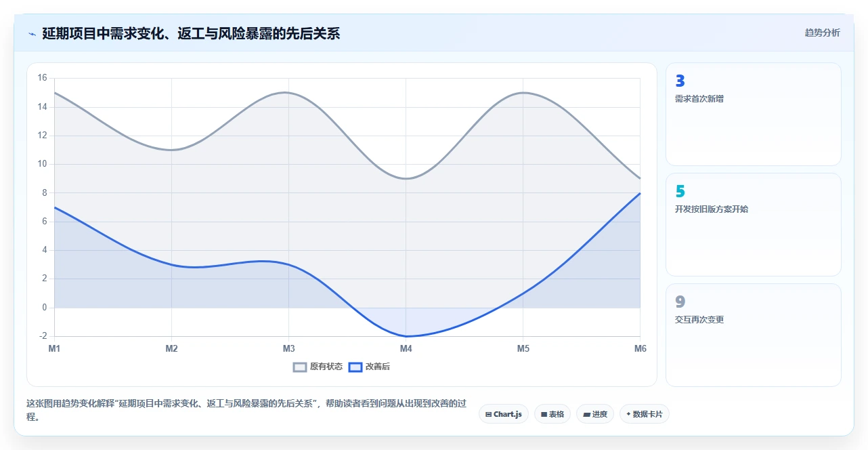
Task: Select the 数据卡片 tag chip
Action: click(x=645, y=414)
